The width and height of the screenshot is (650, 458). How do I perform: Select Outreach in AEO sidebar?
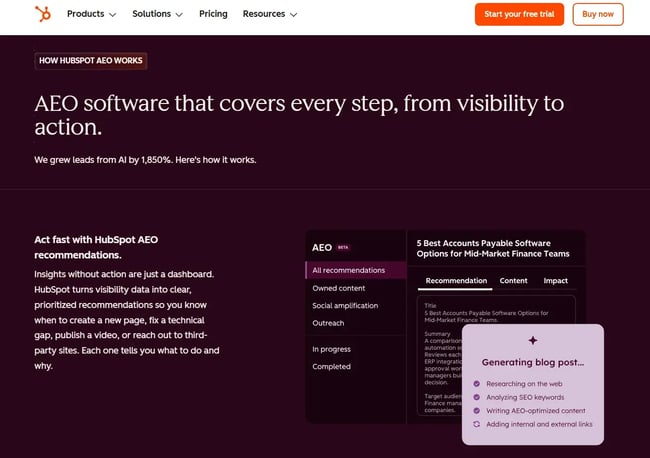(x=328, y=323)
